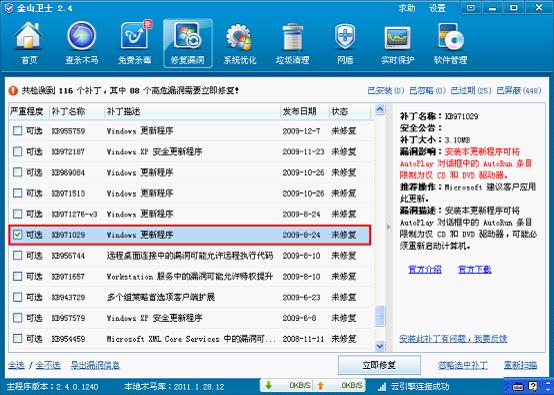This screenshot has height=395, width=554.
Task: Open the 网盾 web shield icon
Action: coord(345,43)
